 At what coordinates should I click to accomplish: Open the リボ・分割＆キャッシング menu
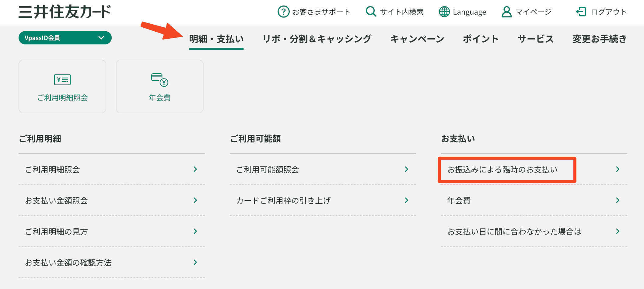pyautogui.click(x=317, y=39)
